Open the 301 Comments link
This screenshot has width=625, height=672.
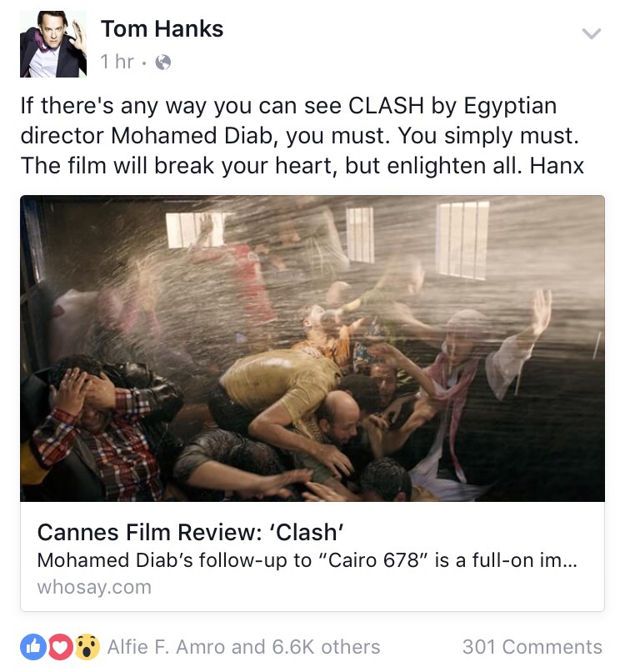532,647
